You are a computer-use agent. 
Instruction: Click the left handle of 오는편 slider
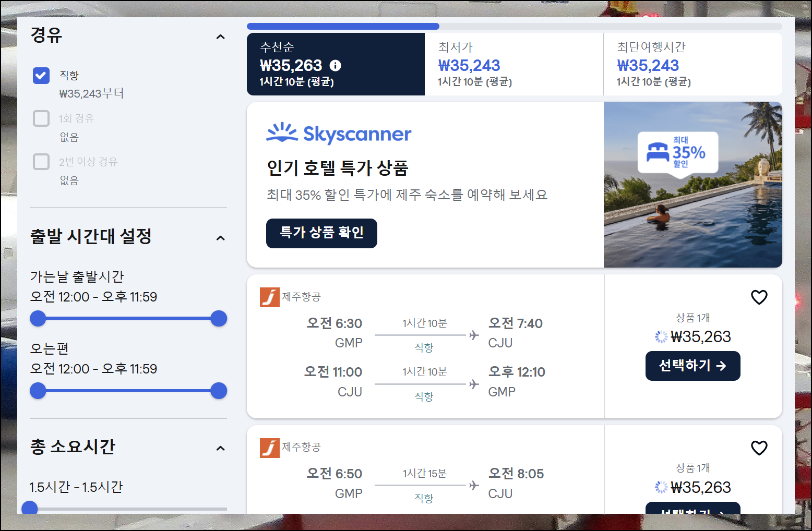[x=38, y=391]
